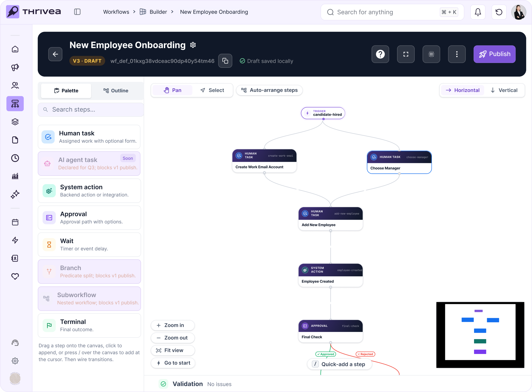Pick the Wait palette step
The height and width of the screenshot is (392, 532).
point(89,245)
